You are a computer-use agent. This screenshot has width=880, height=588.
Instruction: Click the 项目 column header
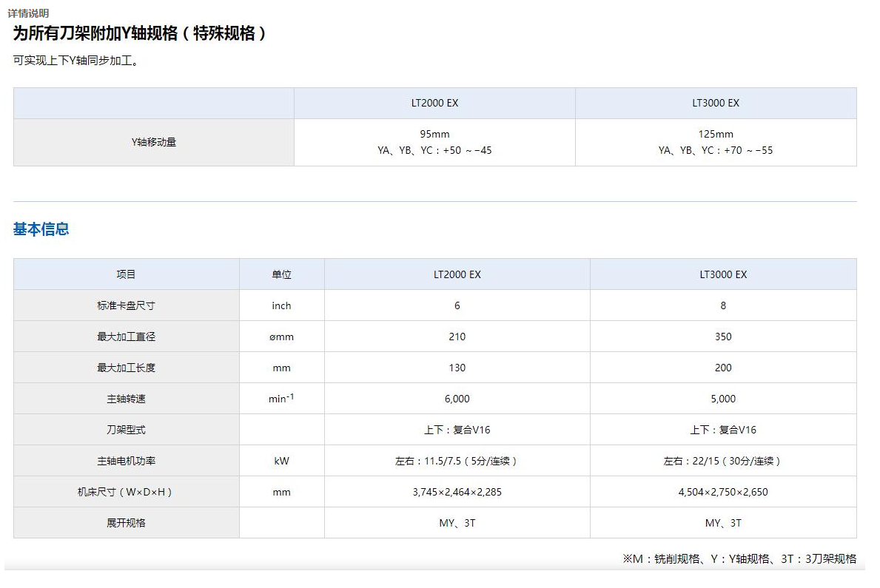[x=126, y=274]
